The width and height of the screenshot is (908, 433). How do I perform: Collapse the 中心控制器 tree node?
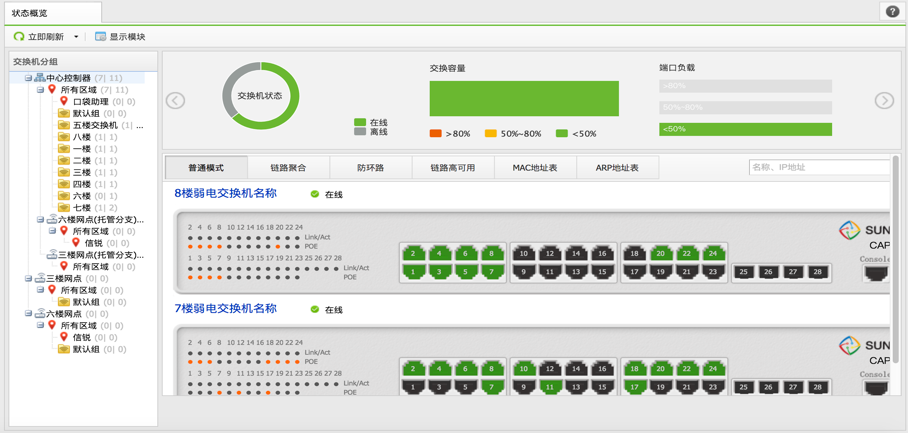click(28, 78)
